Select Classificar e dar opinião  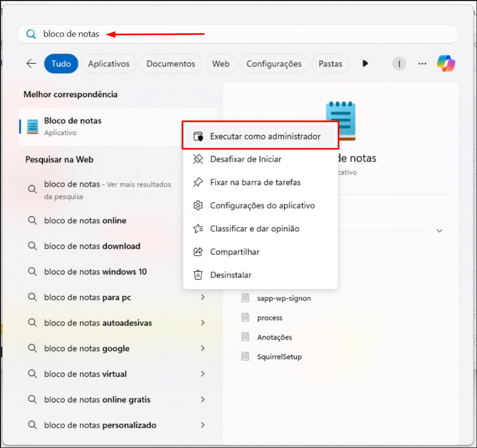[260, 228]
